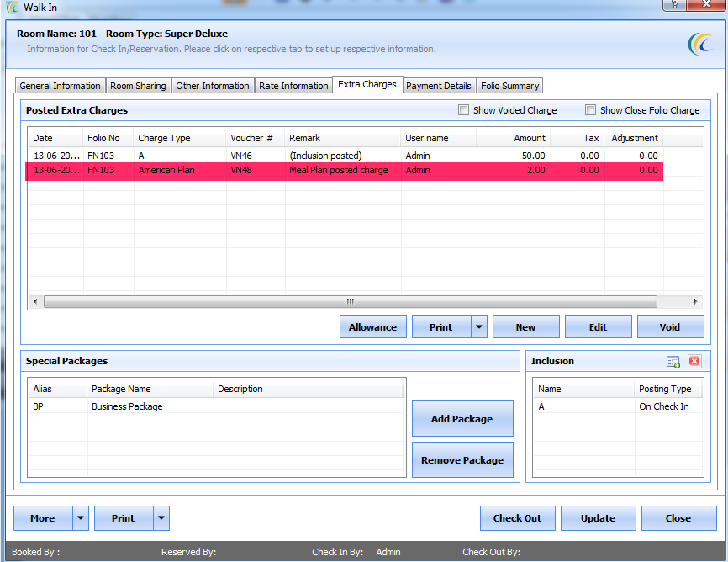Click the Remark column header

343,138
